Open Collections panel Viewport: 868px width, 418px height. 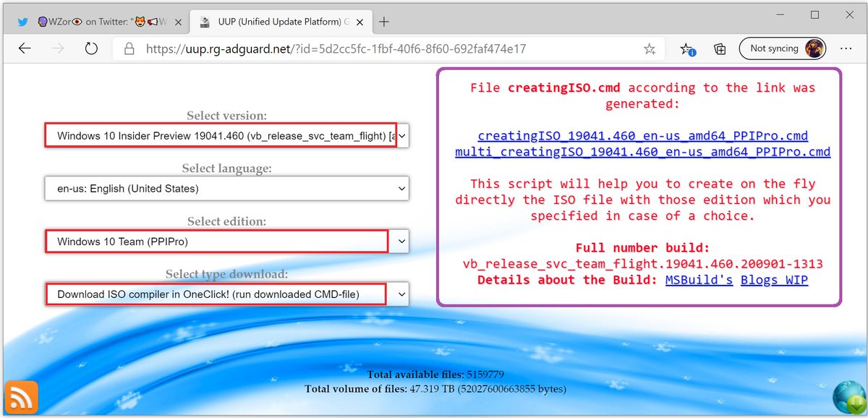[x=720, y=48]
